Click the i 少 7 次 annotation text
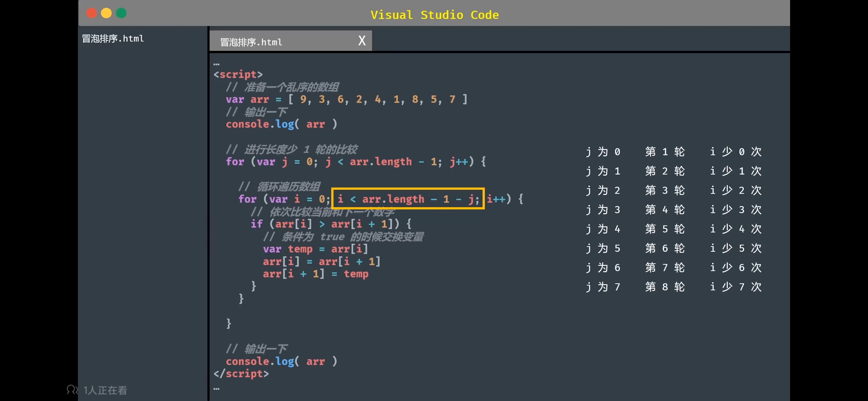Screen dimensions: 868x401 (x=736, y=287)
